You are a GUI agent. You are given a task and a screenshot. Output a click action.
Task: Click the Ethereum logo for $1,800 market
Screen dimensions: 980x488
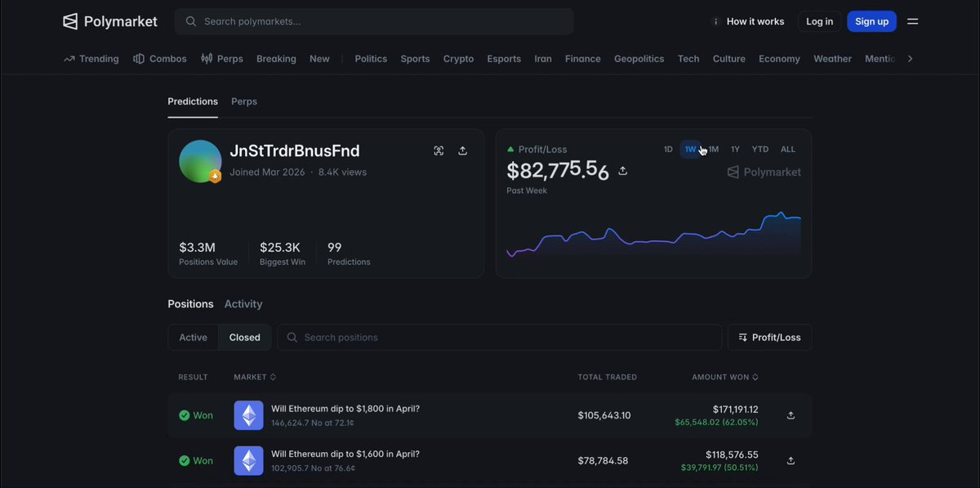(248, 415)
